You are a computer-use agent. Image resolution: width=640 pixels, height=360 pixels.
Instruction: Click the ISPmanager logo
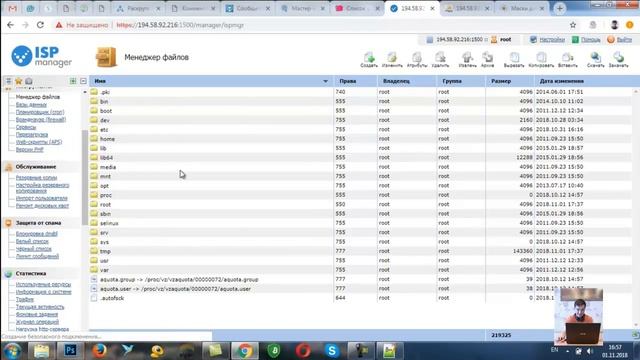pyautogui.click(x=41, y=56)
